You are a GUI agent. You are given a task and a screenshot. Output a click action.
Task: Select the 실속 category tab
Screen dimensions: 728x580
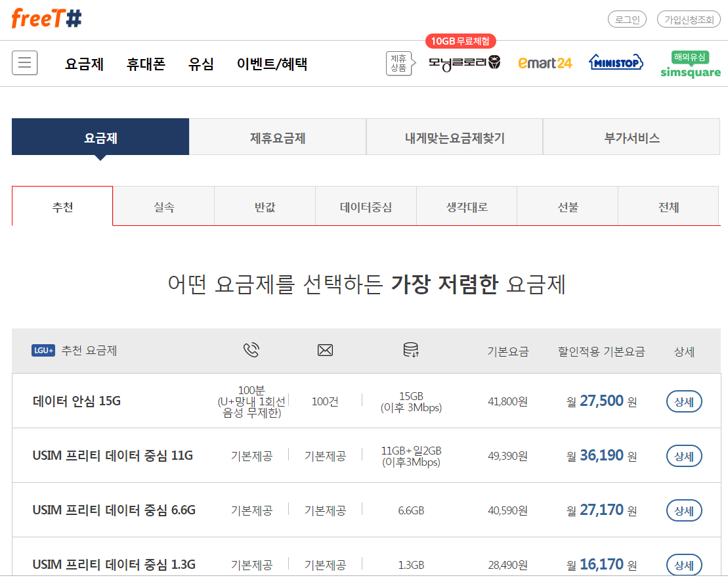pyautogui.click(x=163, y=206)
